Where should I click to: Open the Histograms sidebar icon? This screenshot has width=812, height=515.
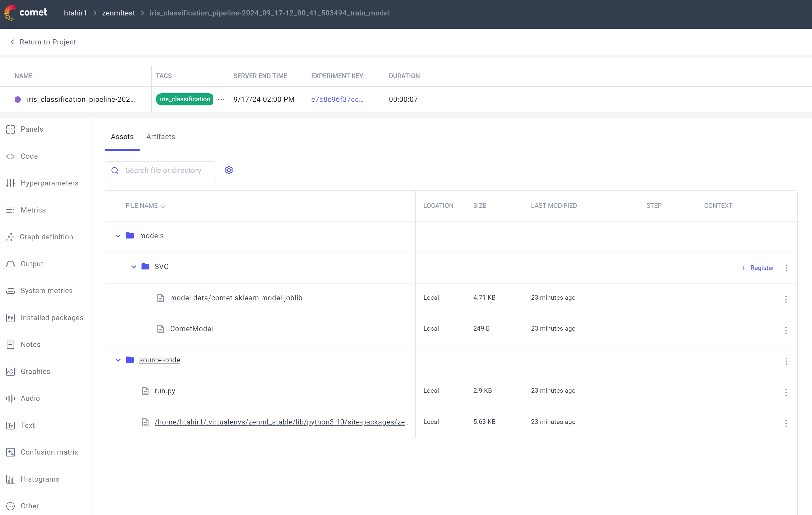[x=10, y=479]
